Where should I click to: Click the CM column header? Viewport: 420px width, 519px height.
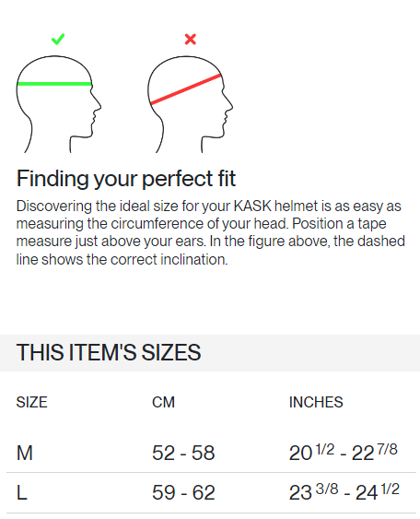click(163, 402)
